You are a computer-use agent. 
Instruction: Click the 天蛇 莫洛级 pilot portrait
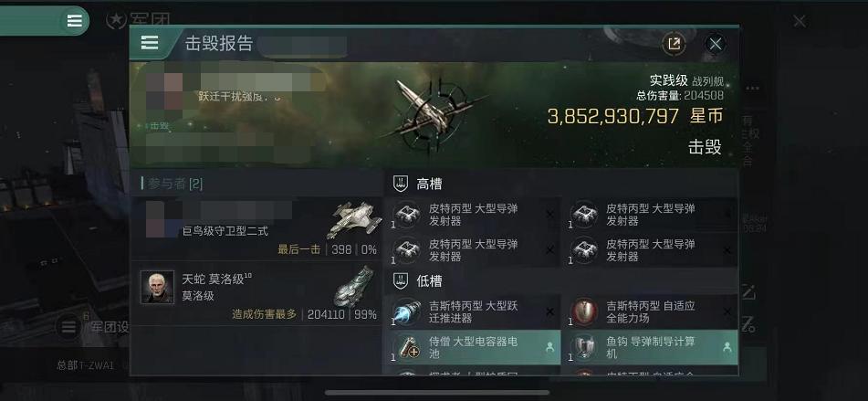(x=157, y=286)
